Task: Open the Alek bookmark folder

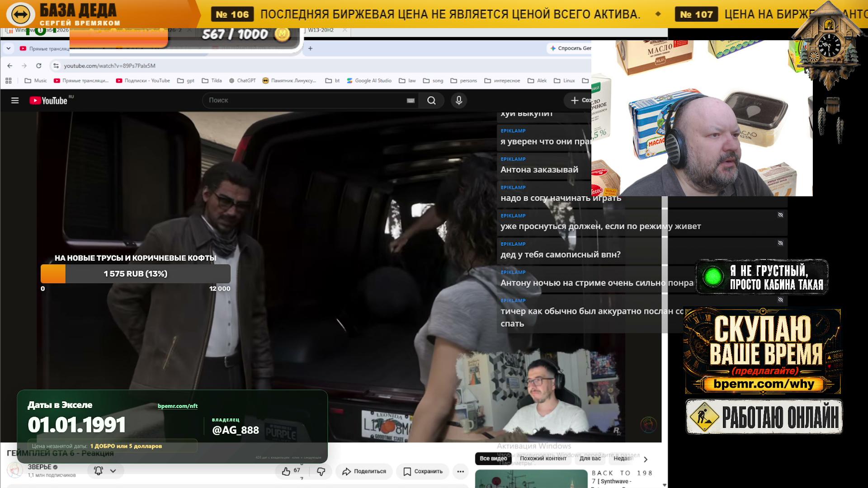Action: click(x=537, y=81)
